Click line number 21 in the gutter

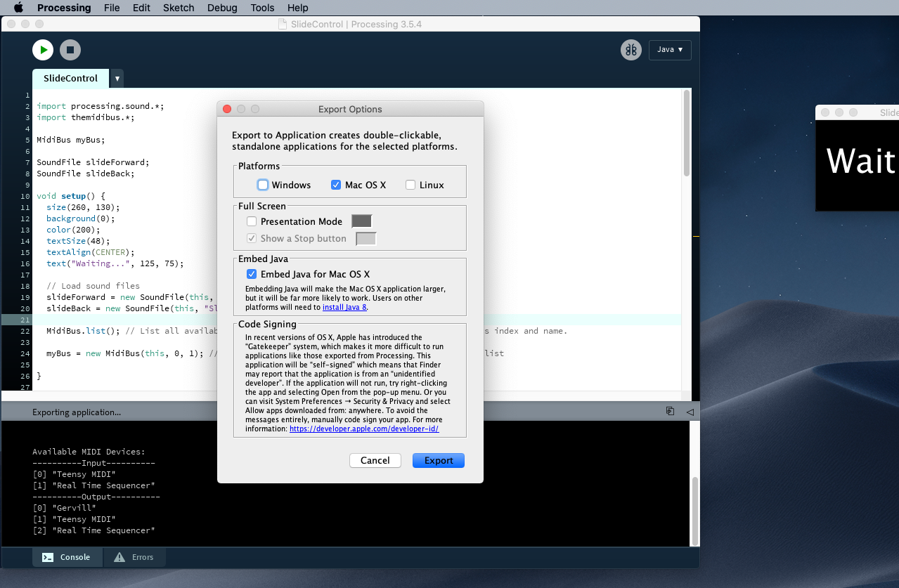point(26,320)
